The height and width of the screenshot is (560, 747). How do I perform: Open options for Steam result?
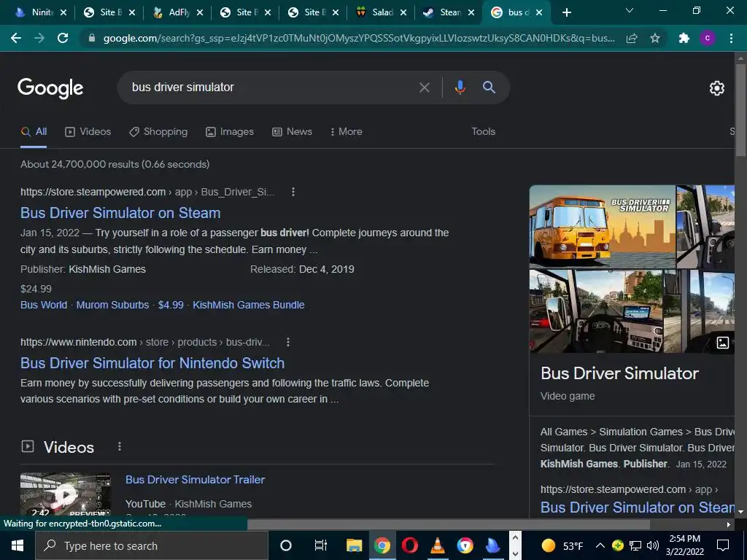coord(293,192)
